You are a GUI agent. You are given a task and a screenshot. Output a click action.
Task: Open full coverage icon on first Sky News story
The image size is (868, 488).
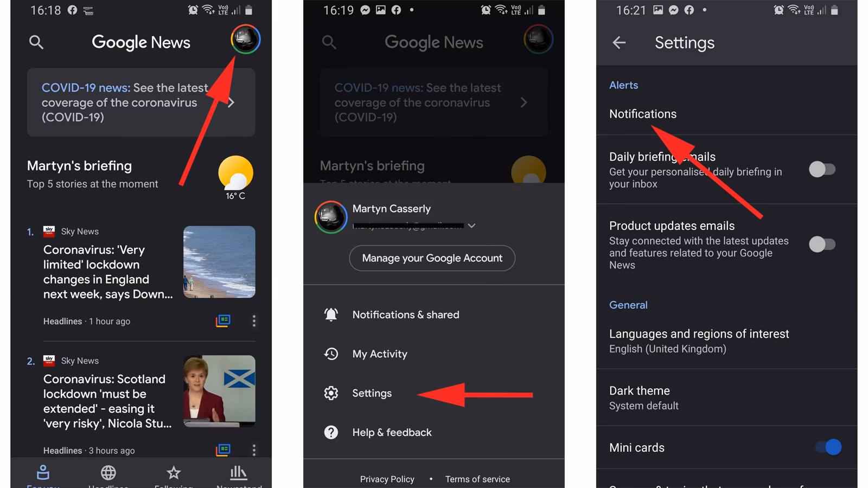point(223,321)
